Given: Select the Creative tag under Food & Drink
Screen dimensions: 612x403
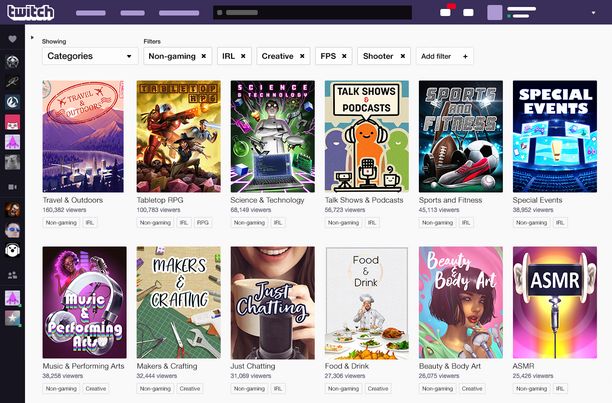Looking at the screenshot, I should point(378,389).
